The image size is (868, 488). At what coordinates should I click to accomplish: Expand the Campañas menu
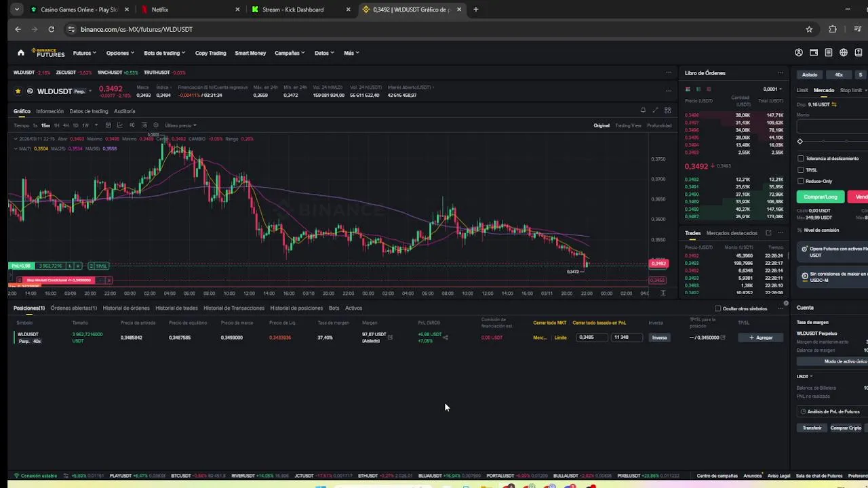click(x=290, y=53)
